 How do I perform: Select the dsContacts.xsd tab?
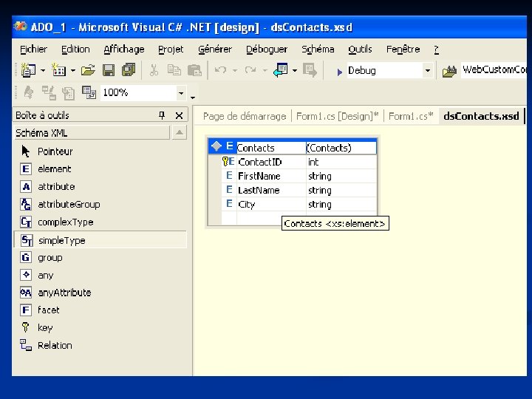481,116
